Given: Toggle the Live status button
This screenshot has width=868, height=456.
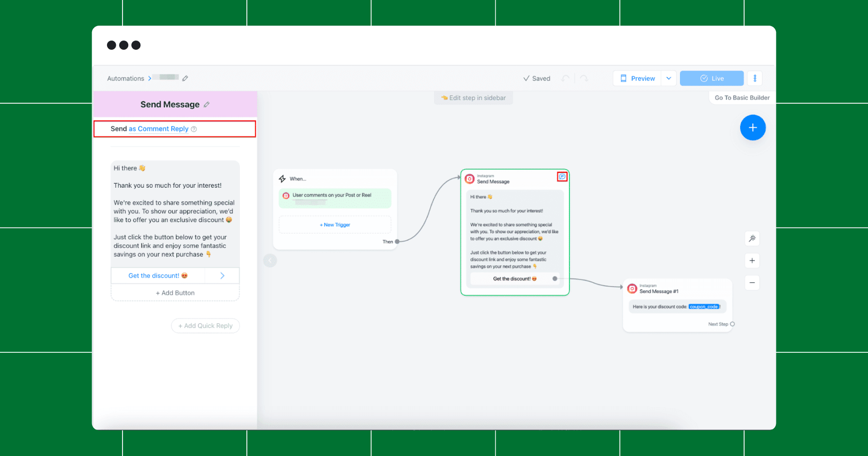Looking at the screenshot, I should (712, 78).
